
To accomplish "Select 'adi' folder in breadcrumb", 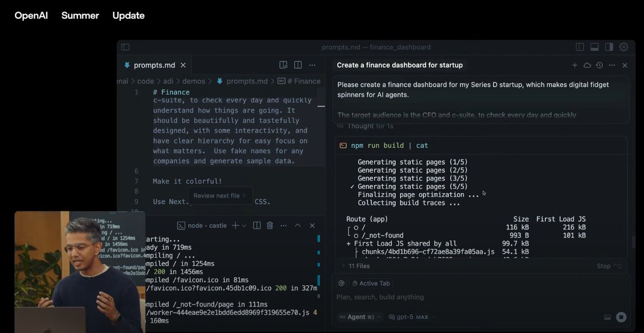I will [x=168, y=81].
